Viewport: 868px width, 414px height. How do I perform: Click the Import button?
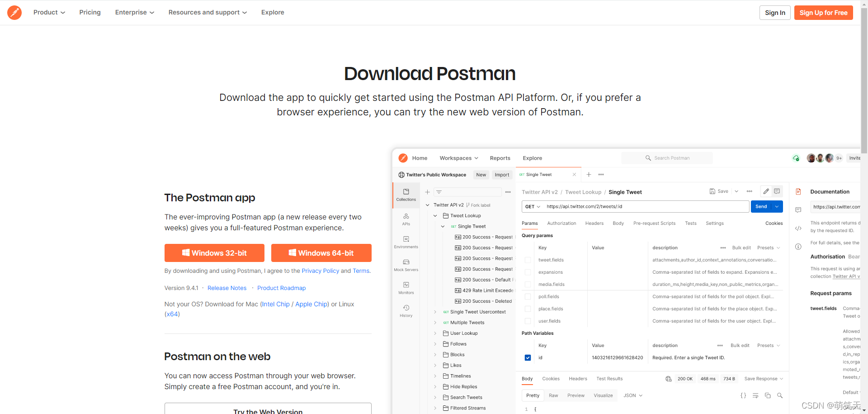pyautogui.click(x=502, y=175)
